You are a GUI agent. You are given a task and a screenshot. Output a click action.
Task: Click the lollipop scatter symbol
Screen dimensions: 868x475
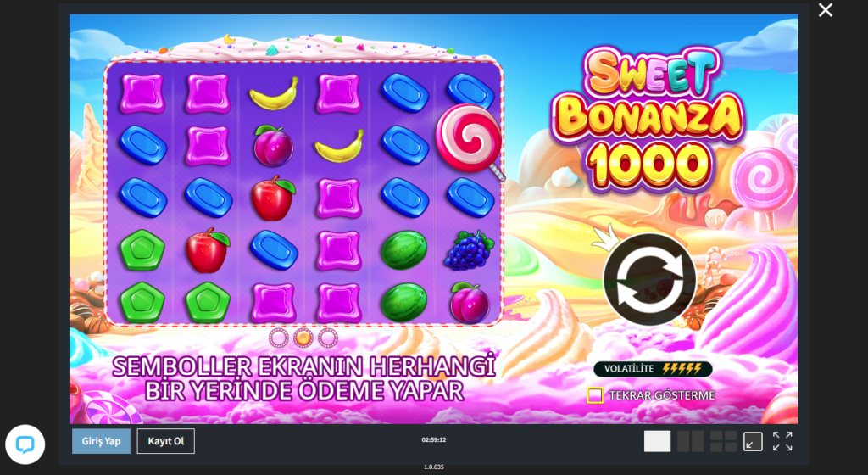(x=470, y=141)
